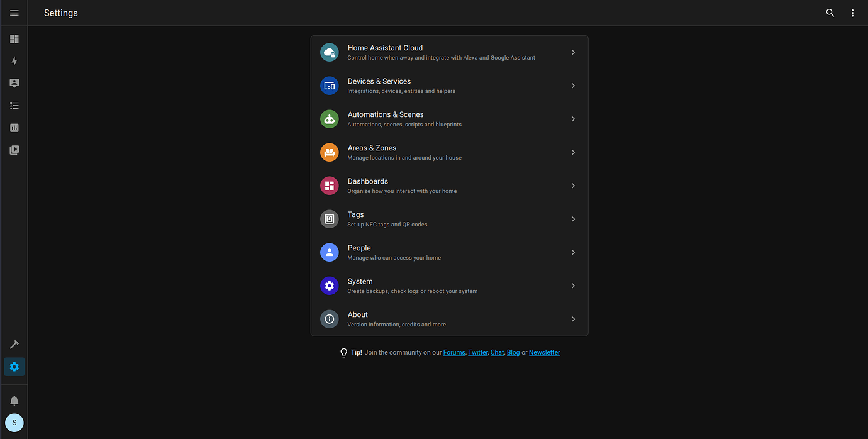The image size is (868, 439).
Task: Open Developer Tools hammer icon
Action: tap(14, 345)
